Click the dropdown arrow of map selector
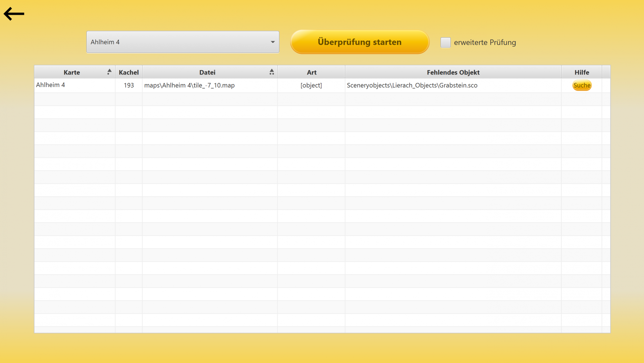The height and width of the screenshot is (363, 644). coord(273,42)
